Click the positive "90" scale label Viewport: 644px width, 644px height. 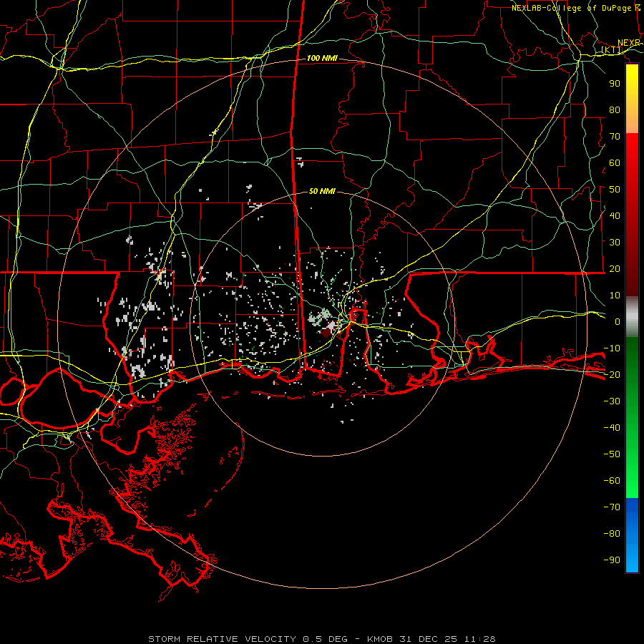click(x=615, y=84)
